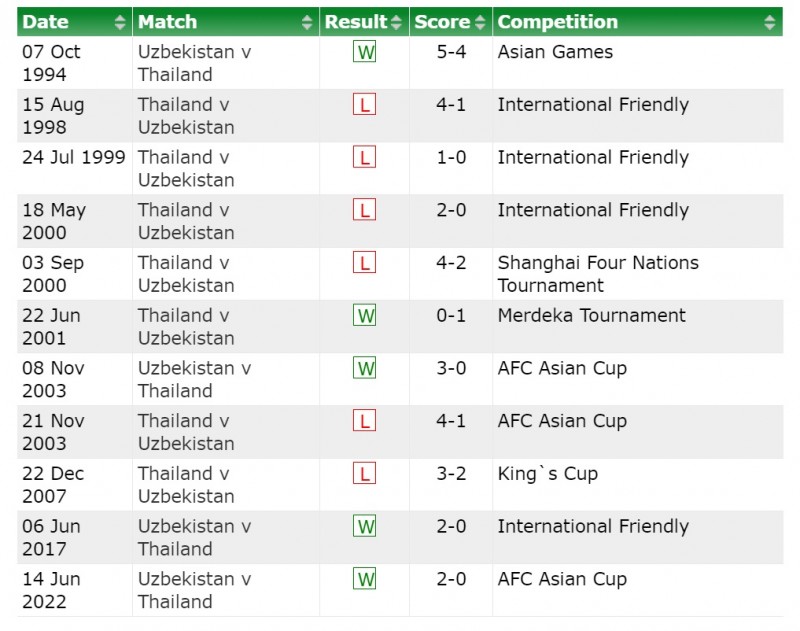Click the W result icon for 08 Nov 2003
800x631 pixels.
point(365,369)
